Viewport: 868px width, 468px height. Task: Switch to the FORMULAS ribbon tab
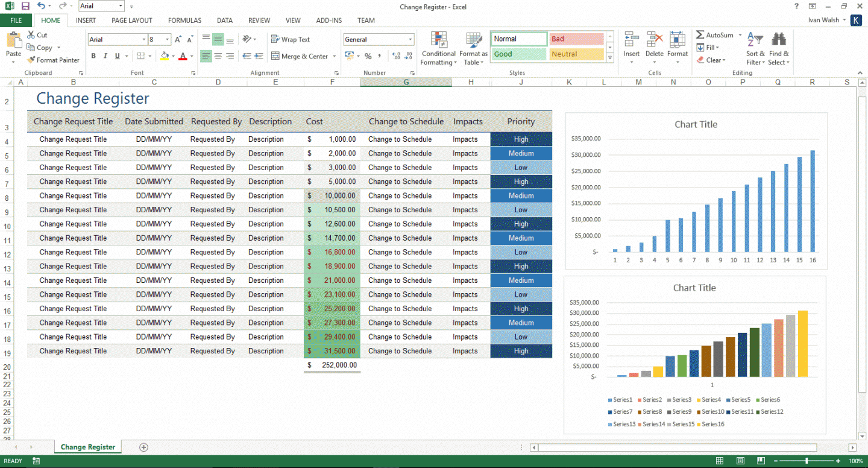tap(184, 20)
